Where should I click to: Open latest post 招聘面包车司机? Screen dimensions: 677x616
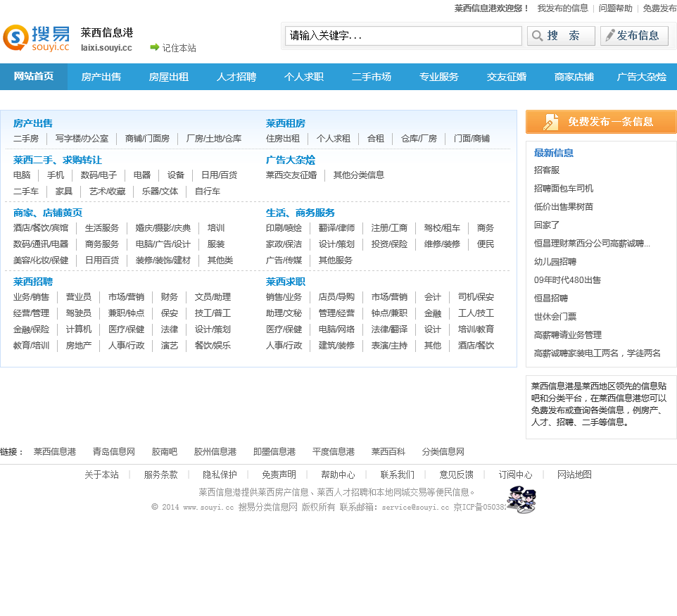click(564, 189)
